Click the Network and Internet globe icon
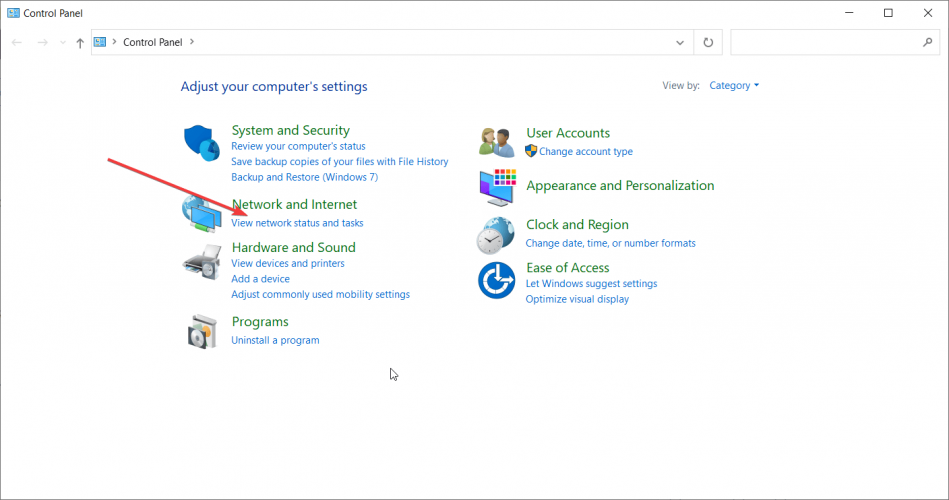The image size is (949, 500). 200,213
